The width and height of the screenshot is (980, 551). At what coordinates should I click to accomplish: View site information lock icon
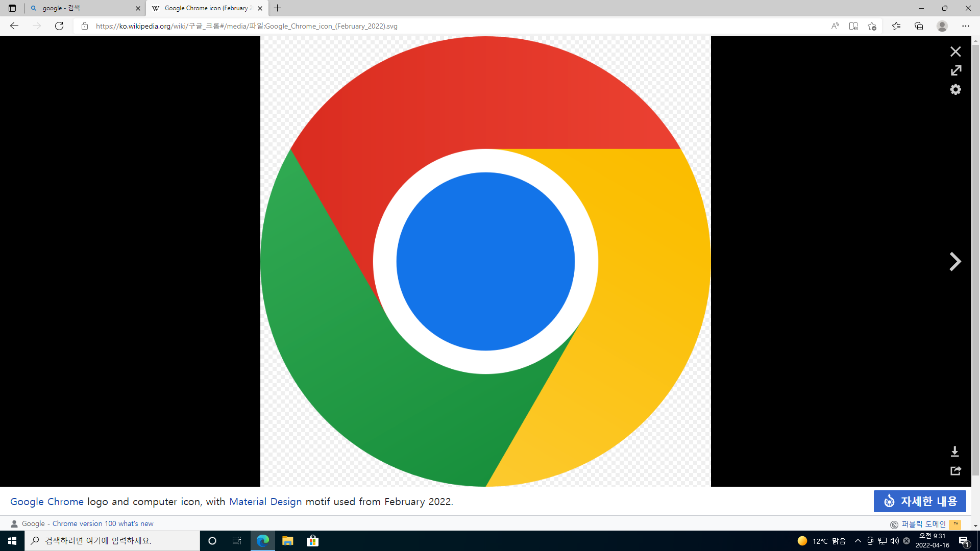[x=85, y=26]
